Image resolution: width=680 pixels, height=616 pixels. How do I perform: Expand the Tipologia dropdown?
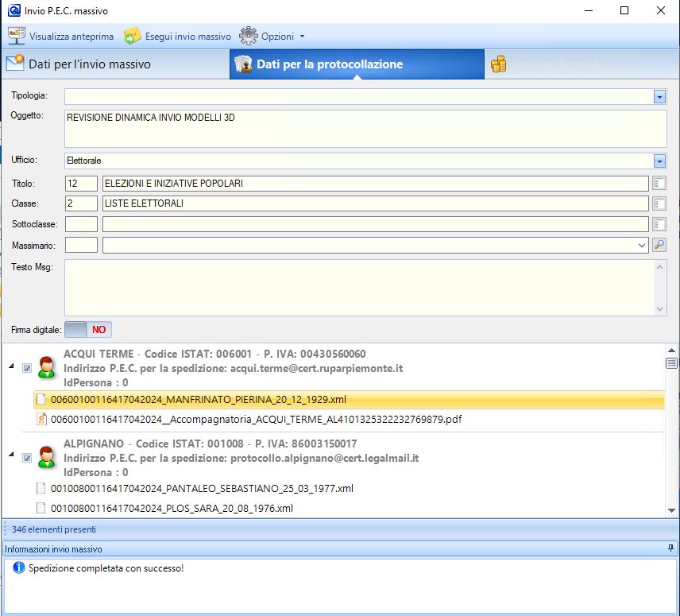pyautogui.click(x=659, y=96)
